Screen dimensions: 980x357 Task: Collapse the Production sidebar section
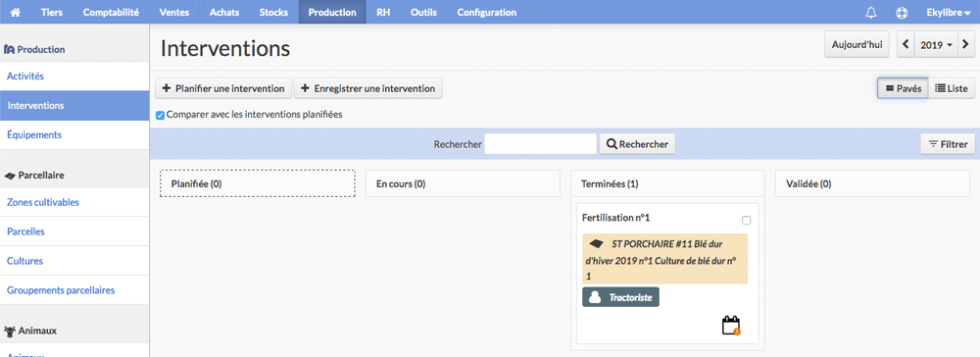pos(74,49)
